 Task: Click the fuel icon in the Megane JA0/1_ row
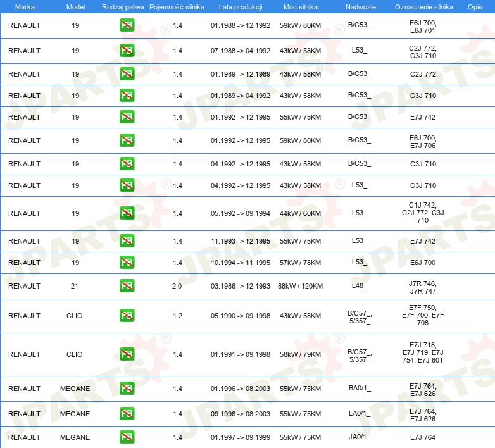(x=127, y=437)
